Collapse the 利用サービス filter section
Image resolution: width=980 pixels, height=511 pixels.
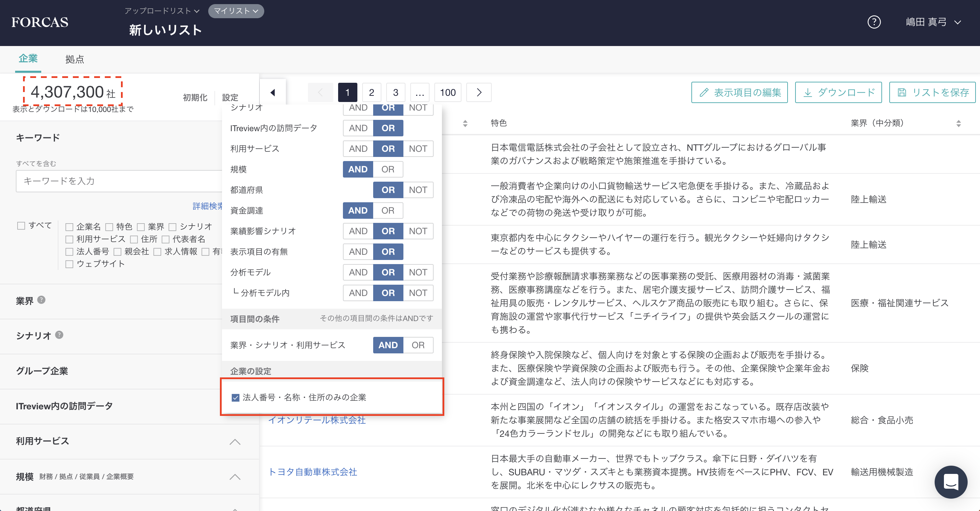235,441
